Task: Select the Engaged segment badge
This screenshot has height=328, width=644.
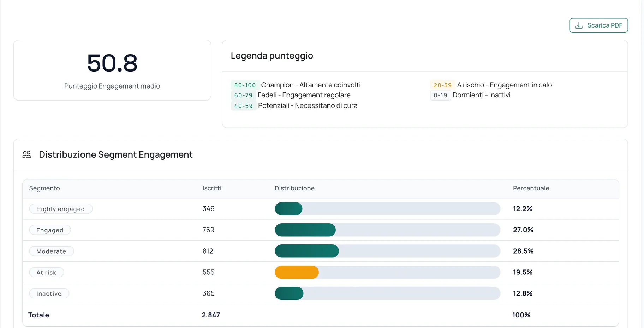Action: 50,230
